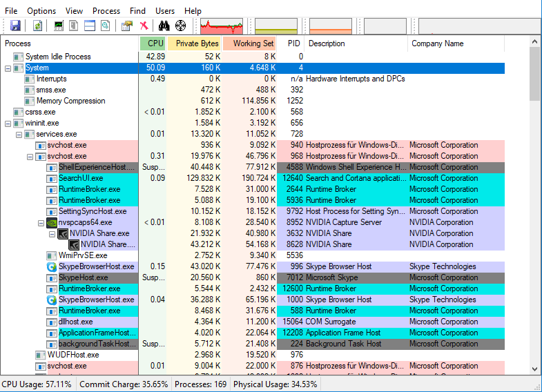Select the WUDFHost.exe process

253,355
